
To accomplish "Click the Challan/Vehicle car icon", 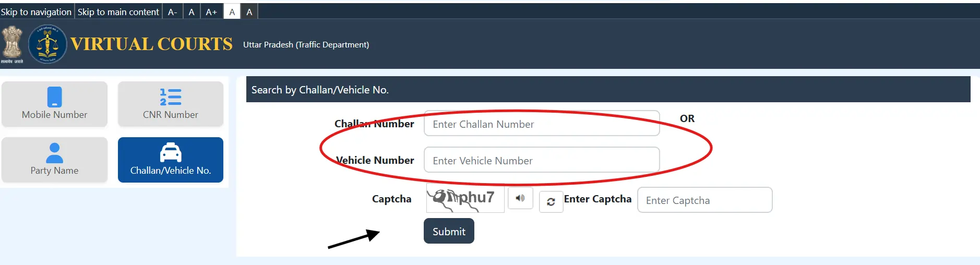I will [171, 153].
